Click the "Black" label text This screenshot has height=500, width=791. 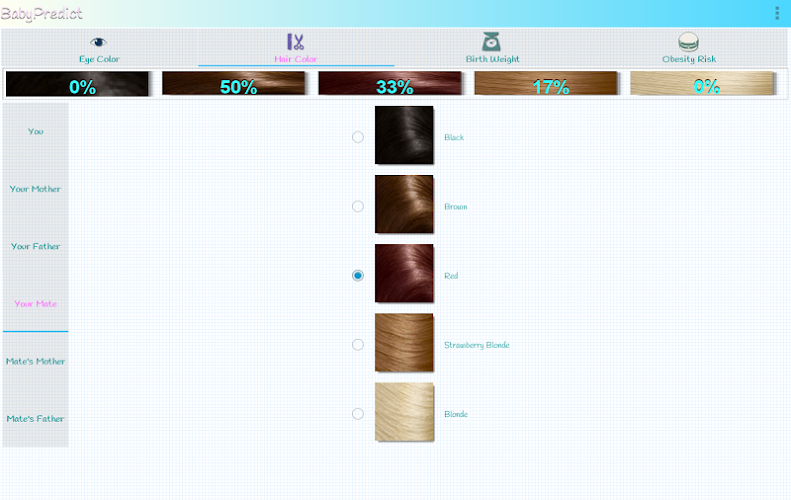454,137
